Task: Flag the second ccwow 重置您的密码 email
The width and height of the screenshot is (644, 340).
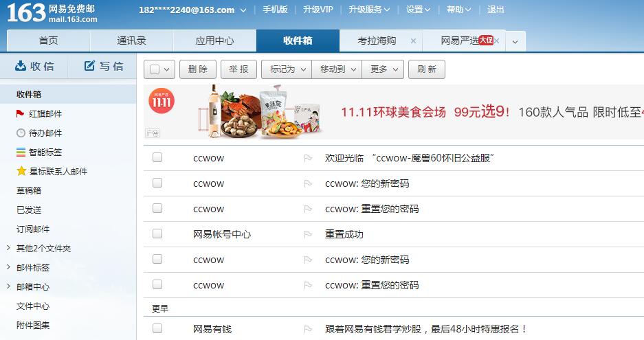Action: (308, 285)
